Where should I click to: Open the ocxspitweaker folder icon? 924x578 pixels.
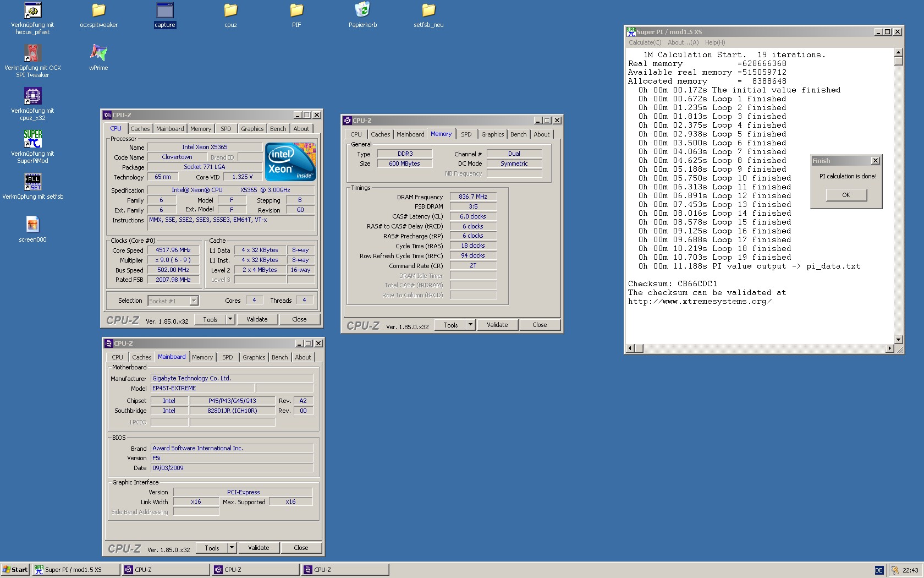click(98, 10)
